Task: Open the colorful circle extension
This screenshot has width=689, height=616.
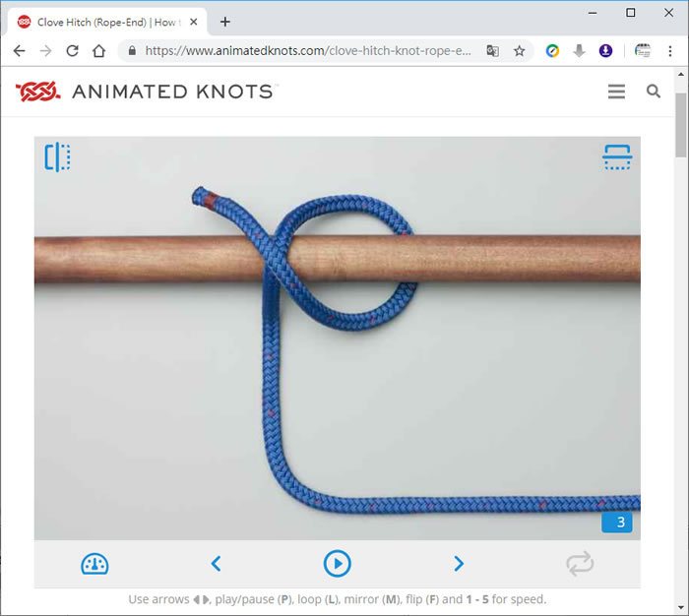Action: [552, 51]
